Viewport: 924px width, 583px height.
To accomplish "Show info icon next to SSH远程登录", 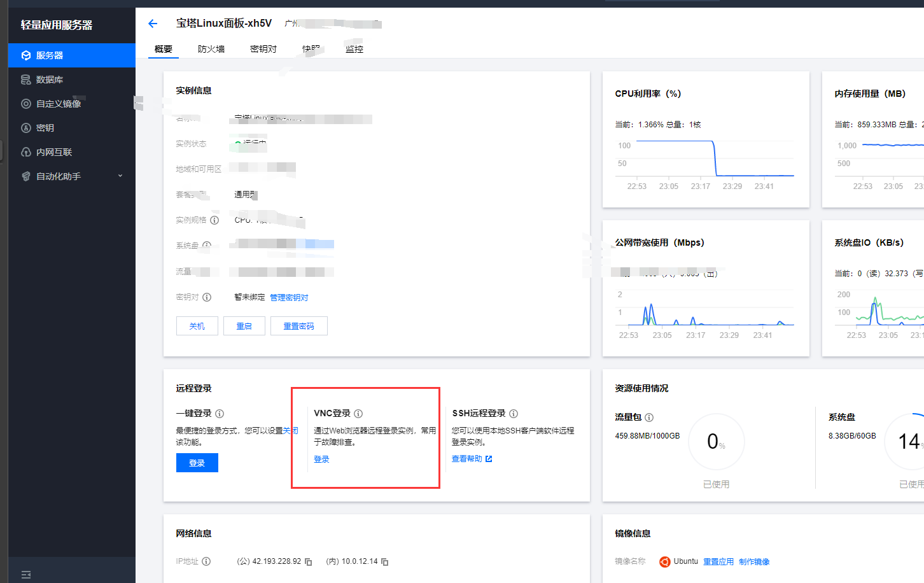I will [514, 414].
